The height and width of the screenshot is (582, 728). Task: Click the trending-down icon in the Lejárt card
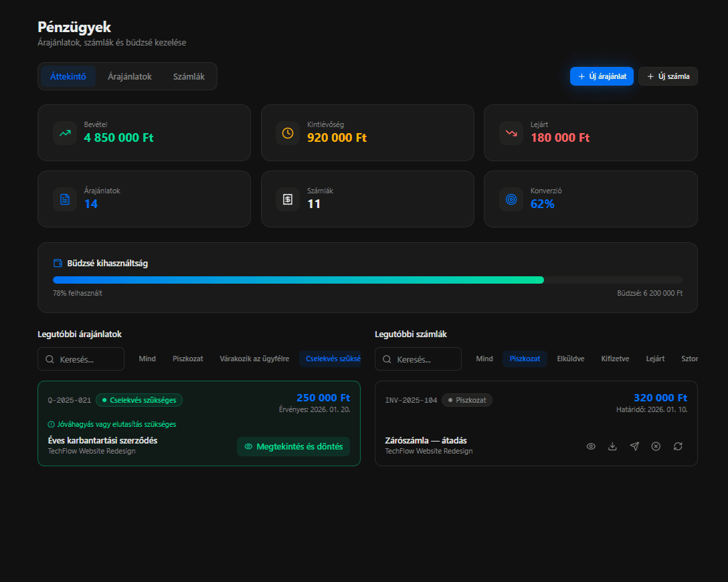click(x=511, y=133)
